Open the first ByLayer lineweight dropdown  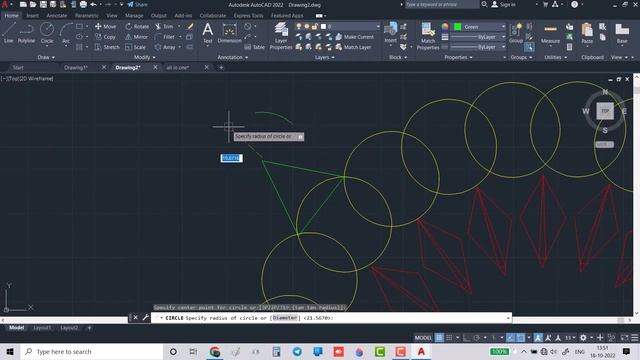coord(478,37)
